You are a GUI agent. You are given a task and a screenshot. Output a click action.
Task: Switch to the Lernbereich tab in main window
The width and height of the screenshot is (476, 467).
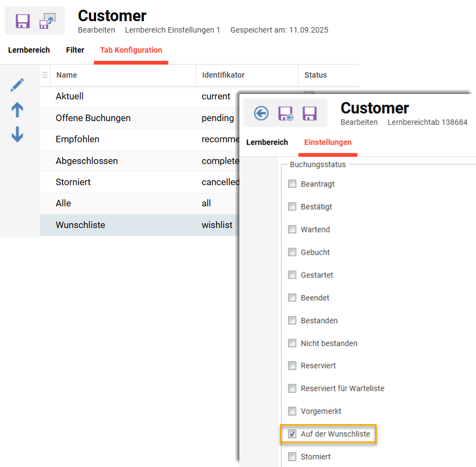coord(29,49)
